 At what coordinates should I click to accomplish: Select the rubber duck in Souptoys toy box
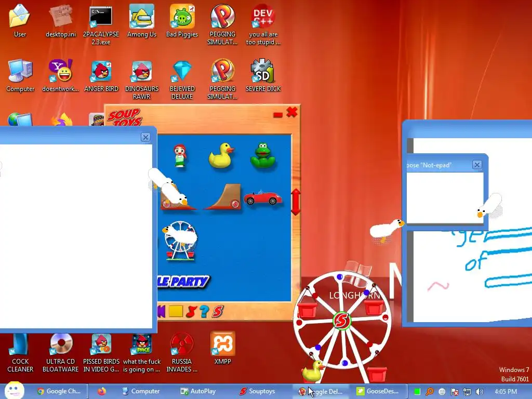point(221,156)
